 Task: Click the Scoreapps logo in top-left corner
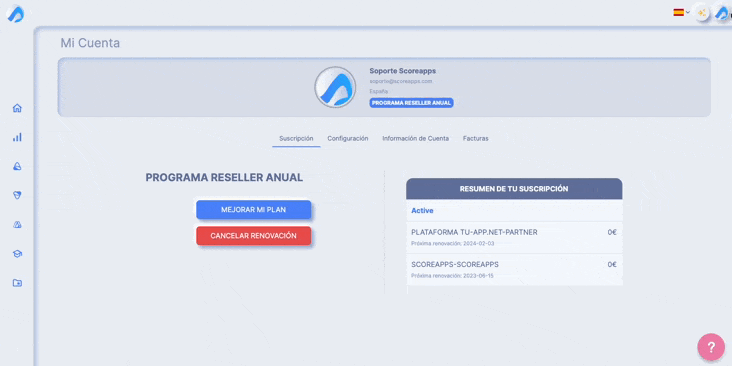pos(15,14)
